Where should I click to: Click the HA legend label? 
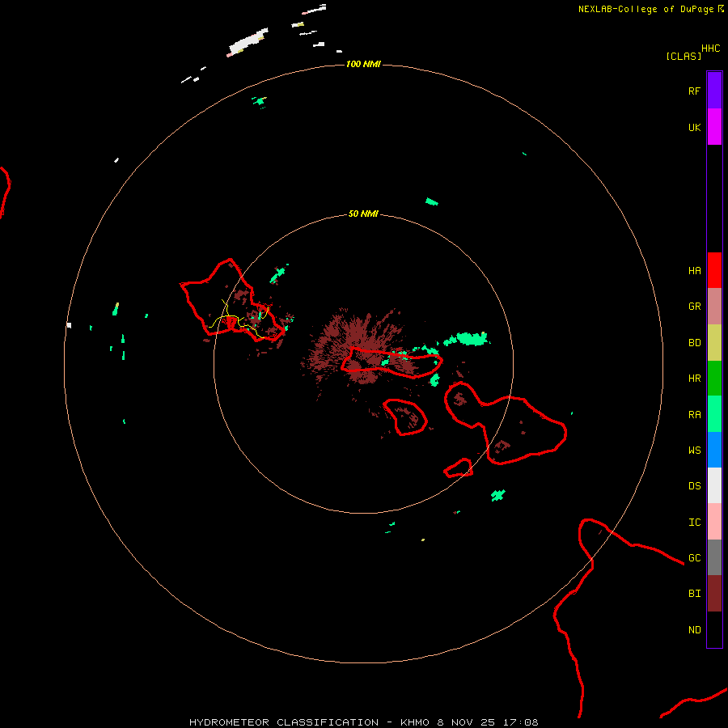(x=694, y=271)
